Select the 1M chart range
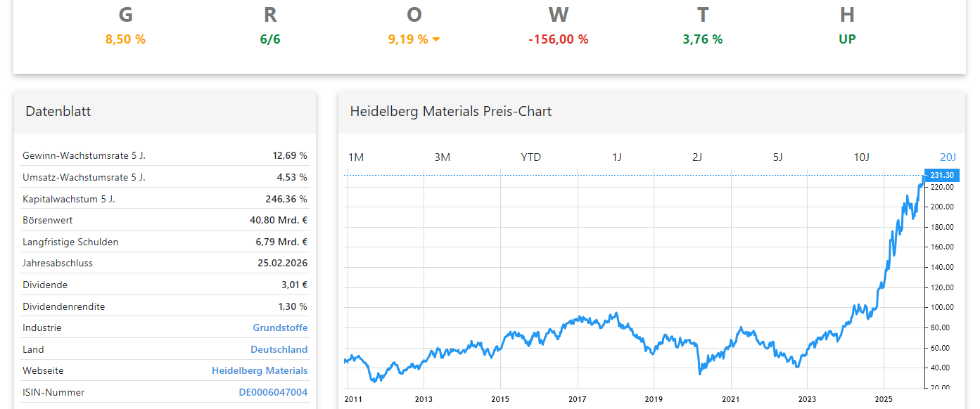This screenshot has width=980, height=409. pyautogui.click(x=356, y=157)
